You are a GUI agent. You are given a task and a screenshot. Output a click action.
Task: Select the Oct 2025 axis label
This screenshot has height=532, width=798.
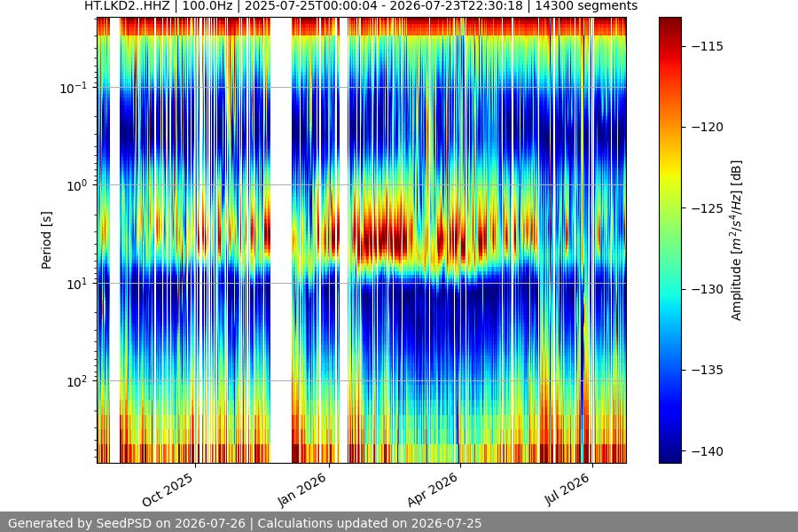pos(168,489)
